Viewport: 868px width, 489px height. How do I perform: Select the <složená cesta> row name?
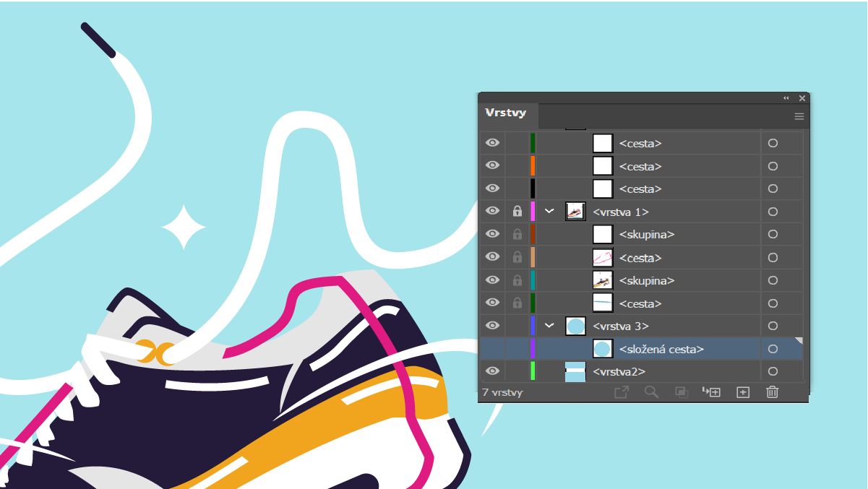point(661,349)
